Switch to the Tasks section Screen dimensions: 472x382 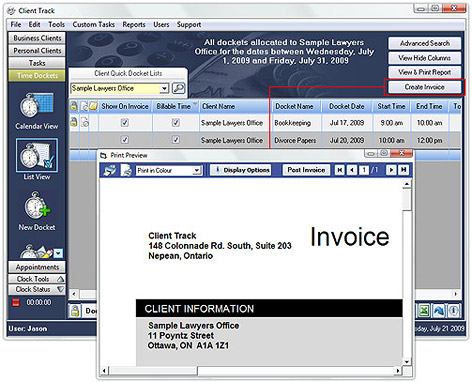click(37, 63)
